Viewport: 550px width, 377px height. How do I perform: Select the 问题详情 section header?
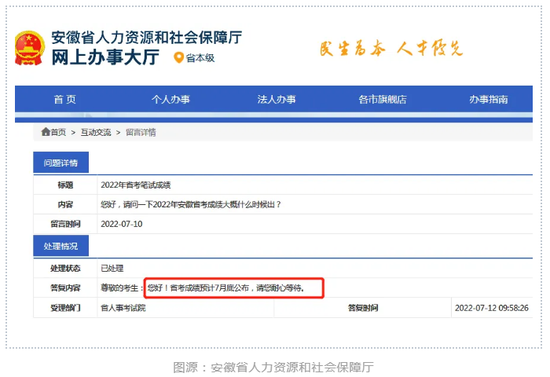(x=61, y=163)
